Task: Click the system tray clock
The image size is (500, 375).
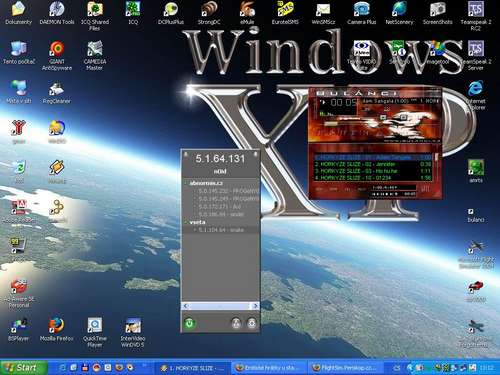Action: (x=487, y=368)
